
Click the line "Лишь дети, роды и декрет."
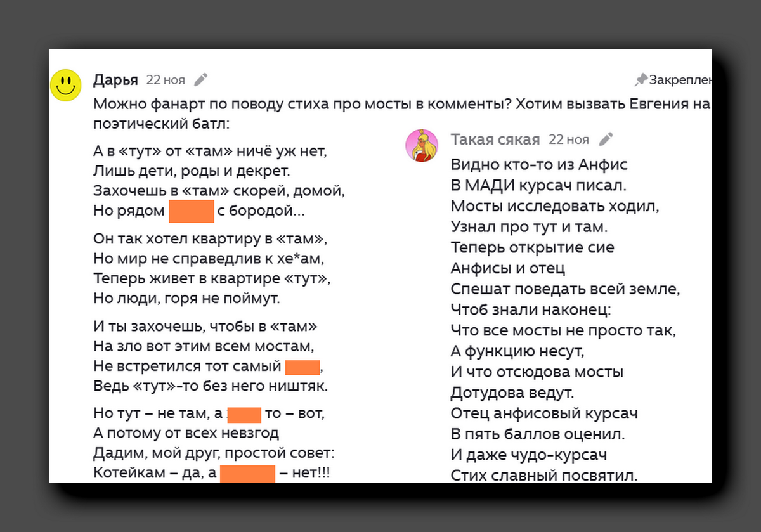coord(191,171)
